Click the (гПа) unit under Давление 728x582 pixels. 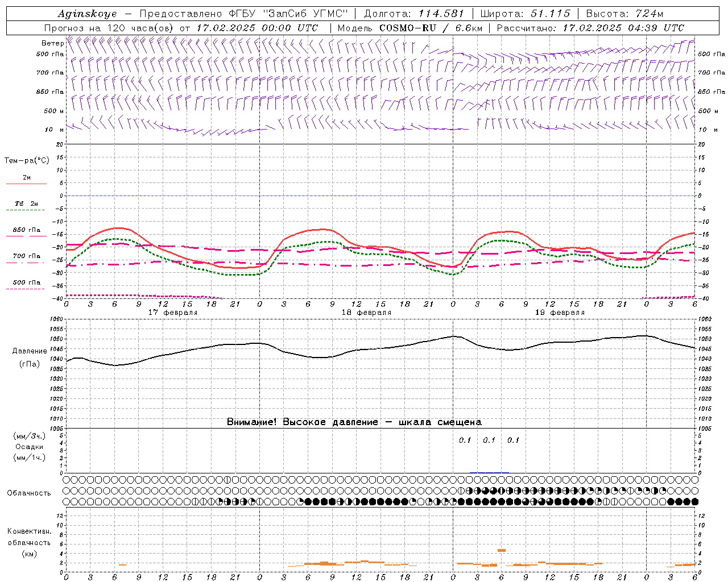(30, 364)
